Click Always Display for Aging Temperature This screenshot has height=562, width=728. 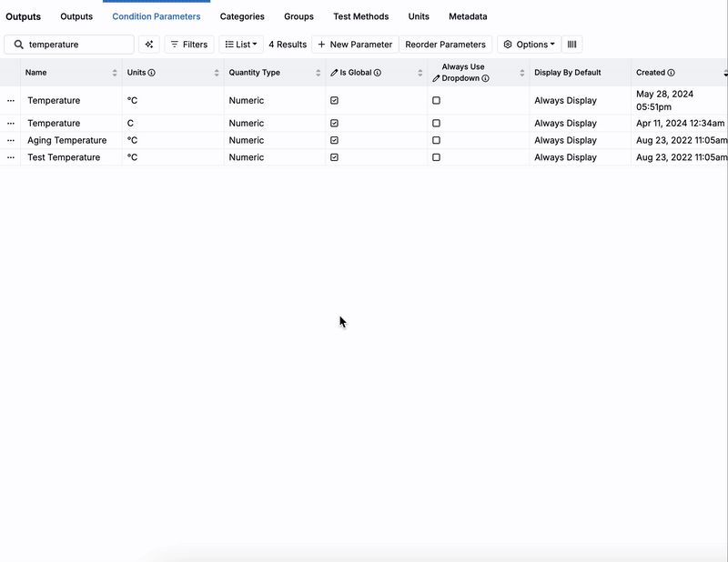[x=565, y=140]
